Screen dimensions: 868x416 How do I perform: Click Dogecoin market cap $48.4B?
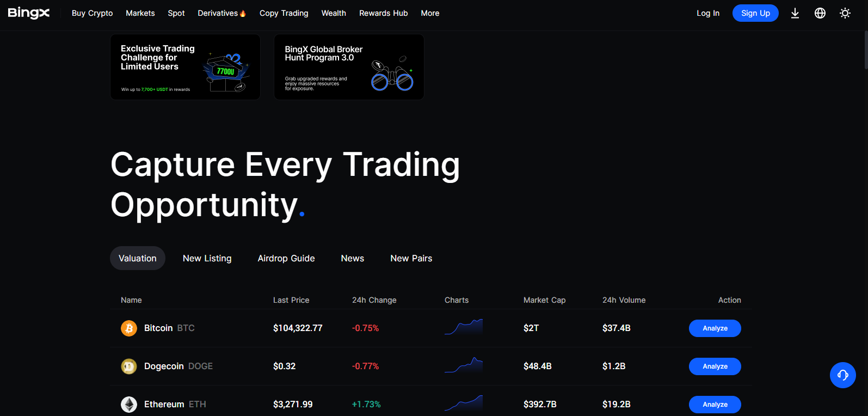coord(538,366)
